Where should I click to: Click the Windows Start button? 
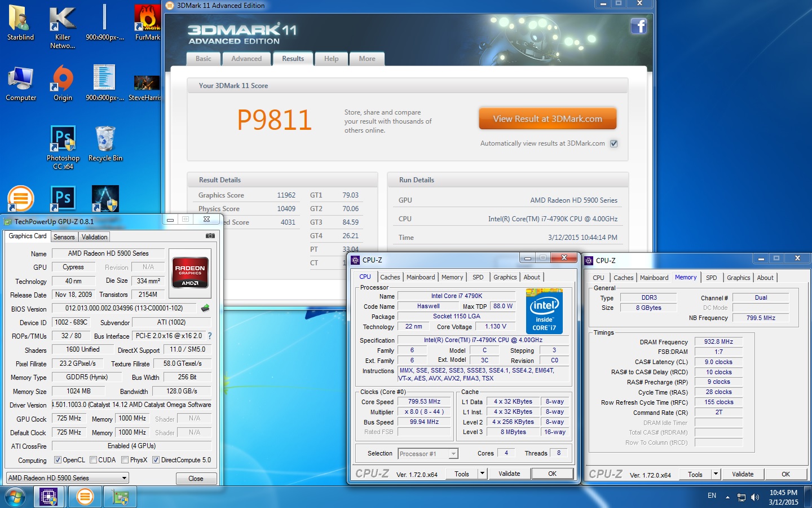click(15, 497)
